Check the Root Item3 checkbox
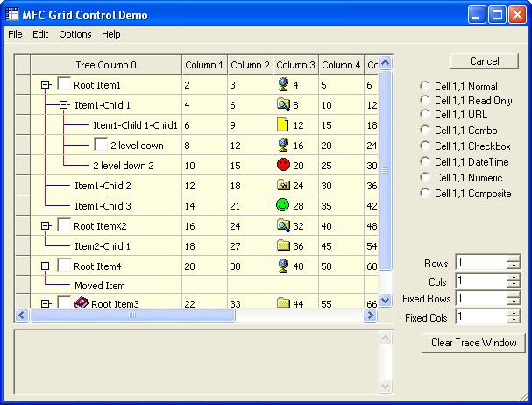 click(x=64, y=302)
